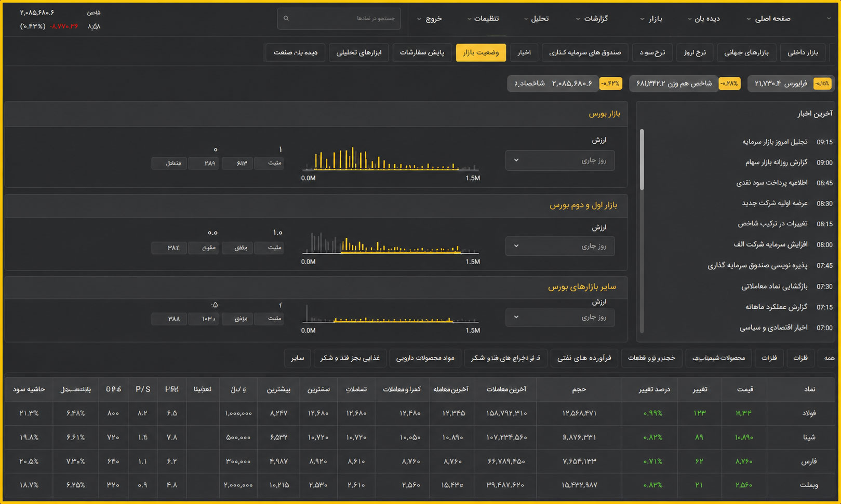Sort the table by the قیمت column header
Screen dimensions: 841x504
pyautogui.click(x=745, y=389)
